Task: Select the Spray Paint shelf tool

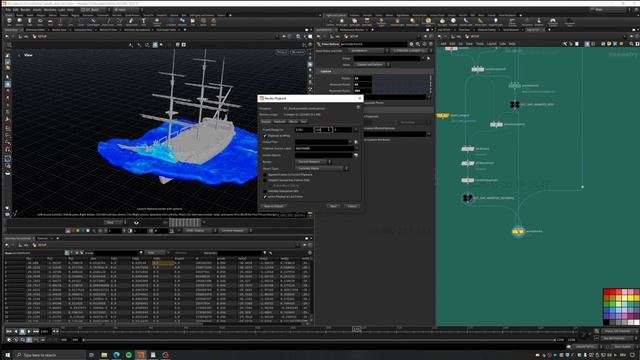Action: pos(131,22)
